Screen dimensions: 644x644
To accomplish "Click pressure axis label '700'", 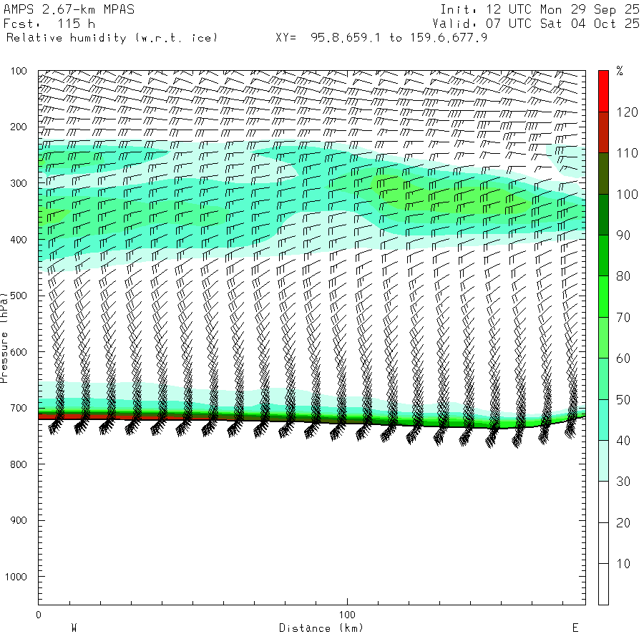I will coord(19,409).
